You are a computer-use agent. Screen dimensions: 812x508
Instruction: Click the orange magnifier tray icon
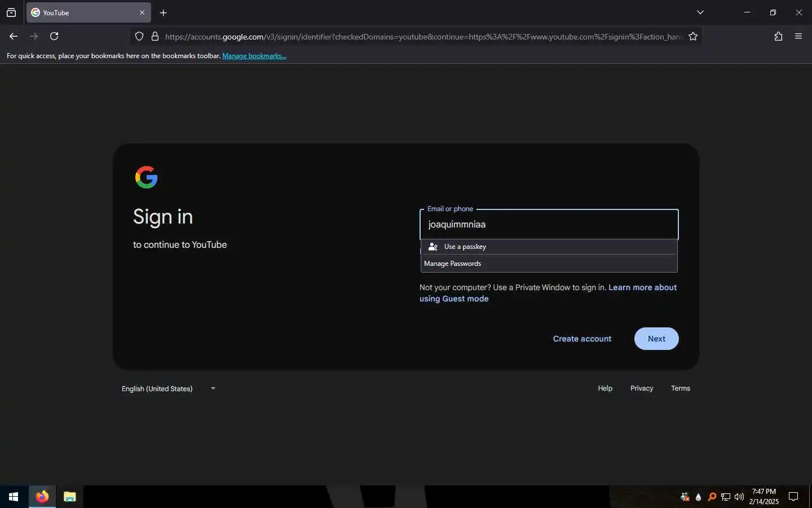point(712,497)
